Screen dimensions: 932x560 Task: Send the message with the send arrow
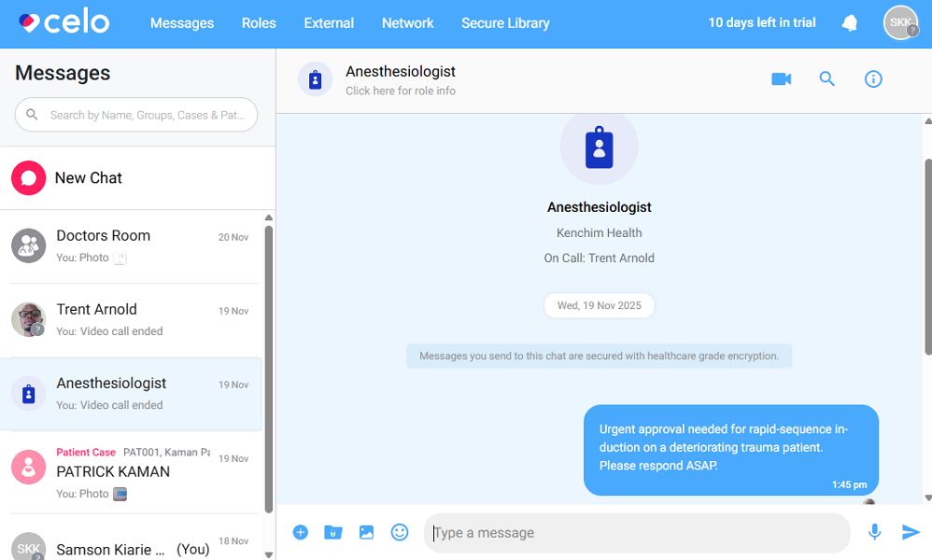[910, 531]
